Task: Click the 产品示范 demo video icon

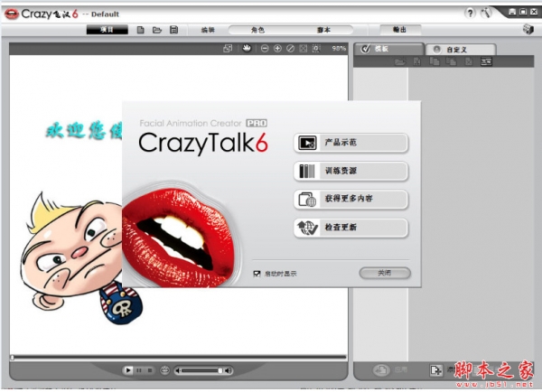Action: pos(307,143)
